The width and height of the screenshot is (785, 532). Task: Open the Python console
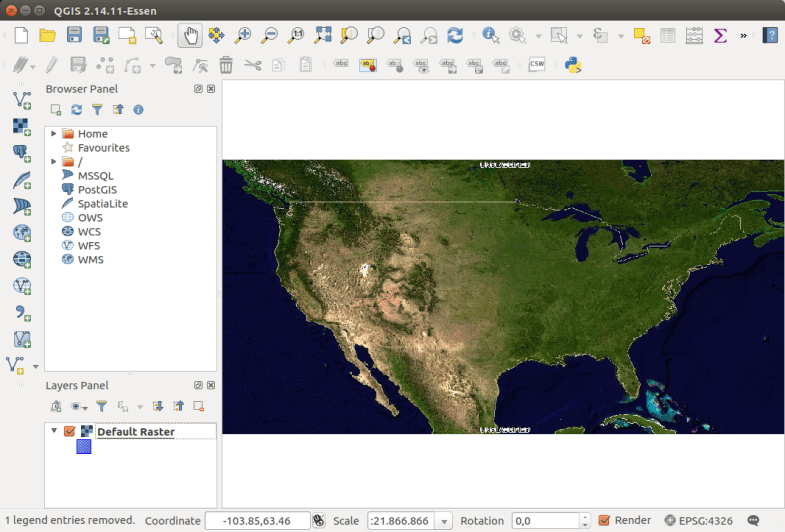(x=573, y=65)
